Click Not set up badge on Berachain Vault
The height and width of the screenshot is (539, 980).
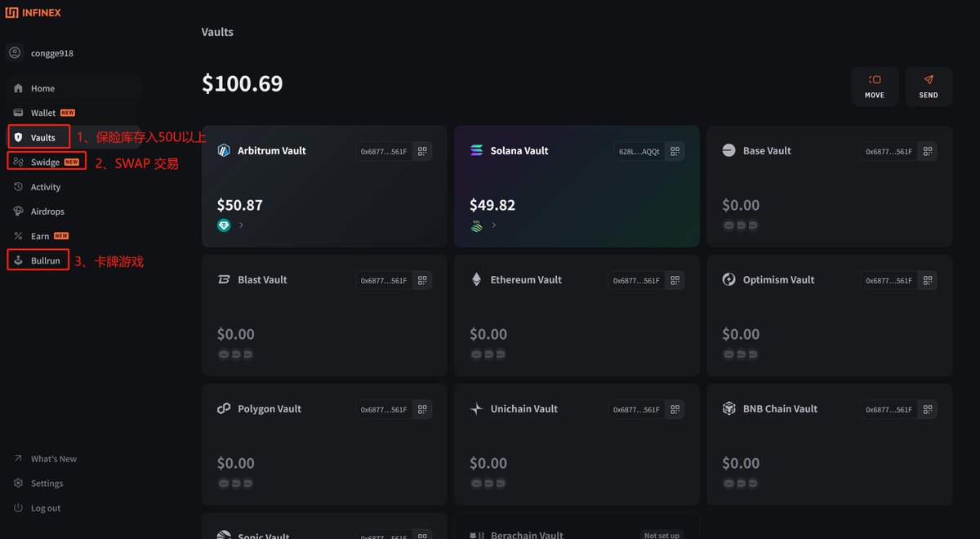[x=661, y=535]
